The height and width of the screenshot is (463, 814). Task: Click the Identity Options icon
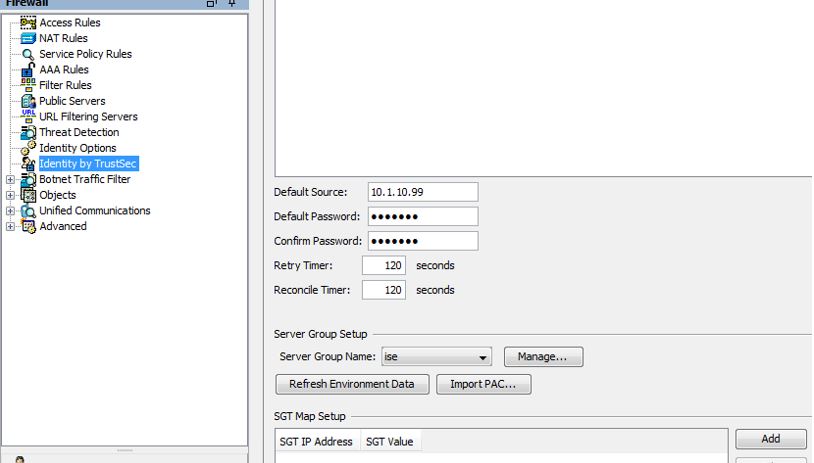[x=28, y=148]
